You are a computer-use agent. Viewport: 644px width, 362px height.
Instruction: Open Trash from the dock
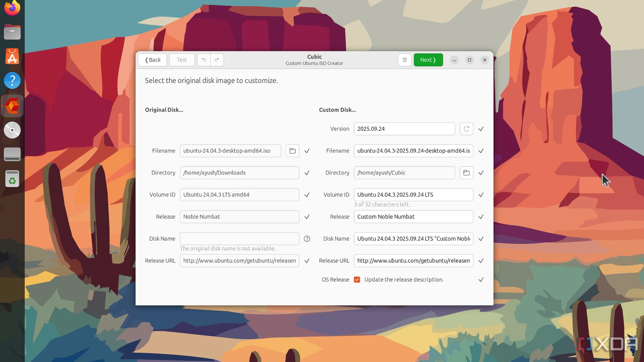point(12,179)
